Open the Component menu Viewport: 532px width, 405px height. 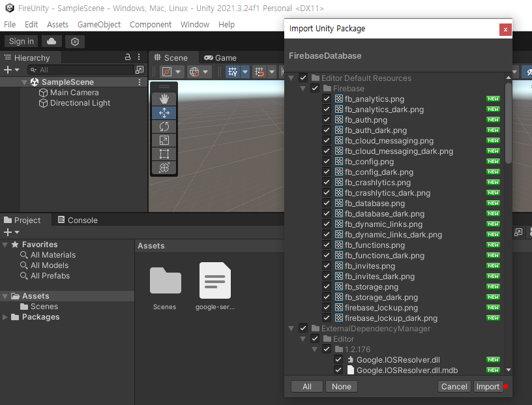151,24
